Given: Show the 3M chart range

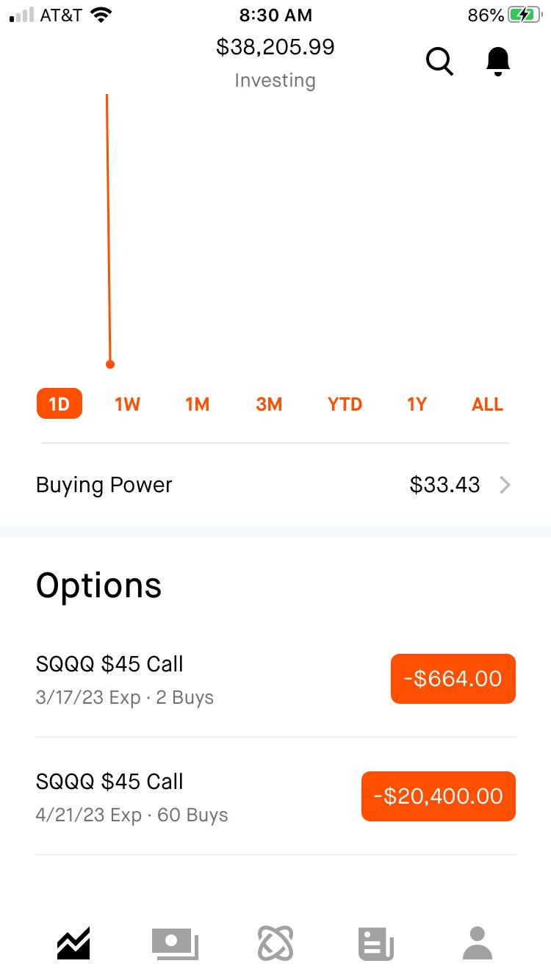Looking at the screenshot, I should click(x=269, y=404).
